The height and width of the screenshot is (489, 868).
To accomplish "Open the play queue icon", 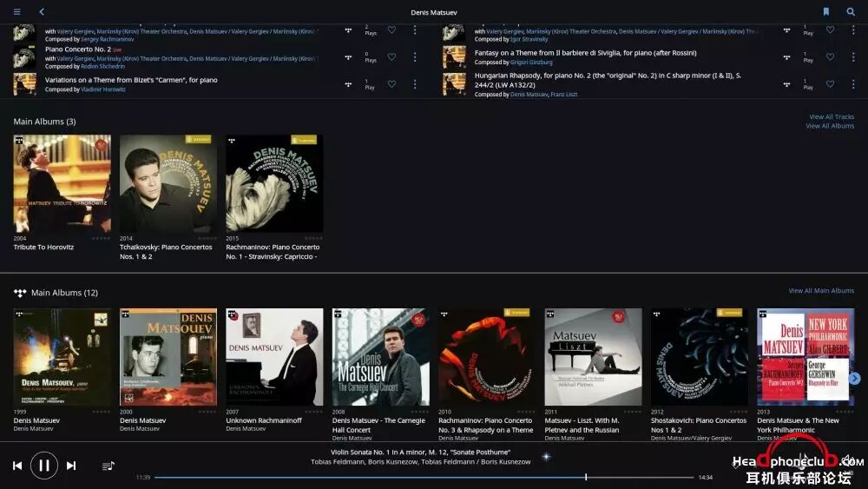I will (x=108, y=466).
